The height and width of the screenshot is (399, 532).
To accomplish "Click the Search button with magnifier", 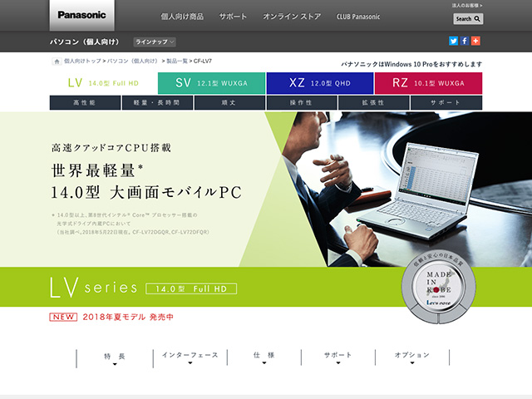I will click(468, 19).
